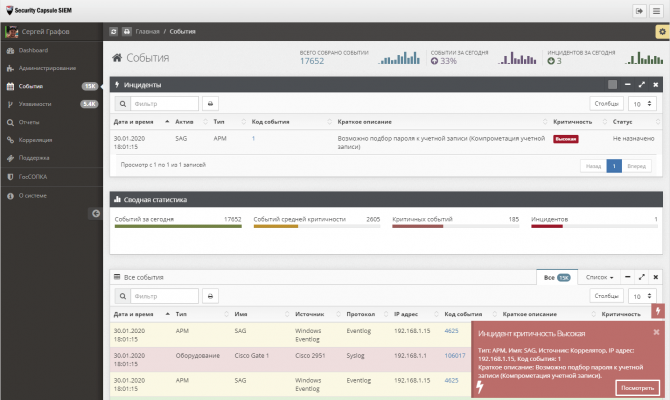Click the refresh icon beside breadcrumb
670x400 pixels.
click(x=113, y=32)
